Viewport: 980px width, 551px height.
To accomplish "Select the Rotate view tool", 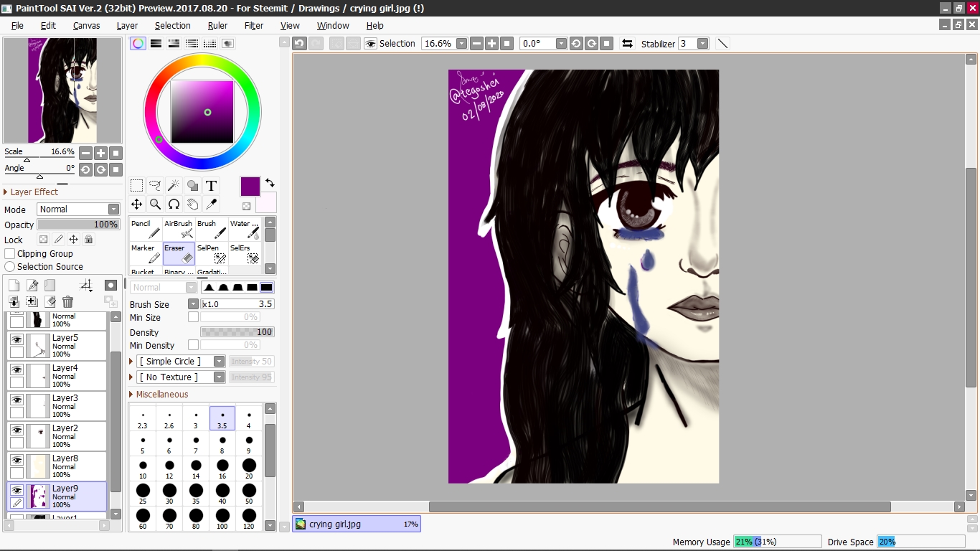I will pyautogui.click(x=174, y=204).
